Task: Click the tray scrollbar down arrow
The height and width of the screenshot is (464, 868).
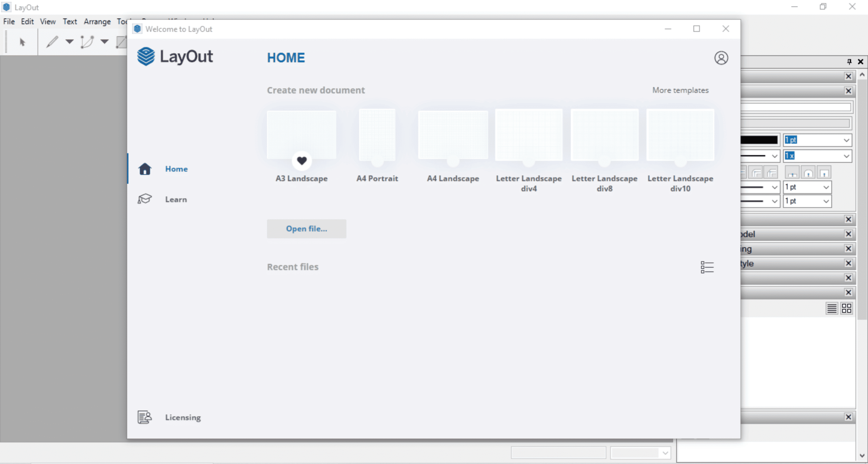Action: (862, 456)
